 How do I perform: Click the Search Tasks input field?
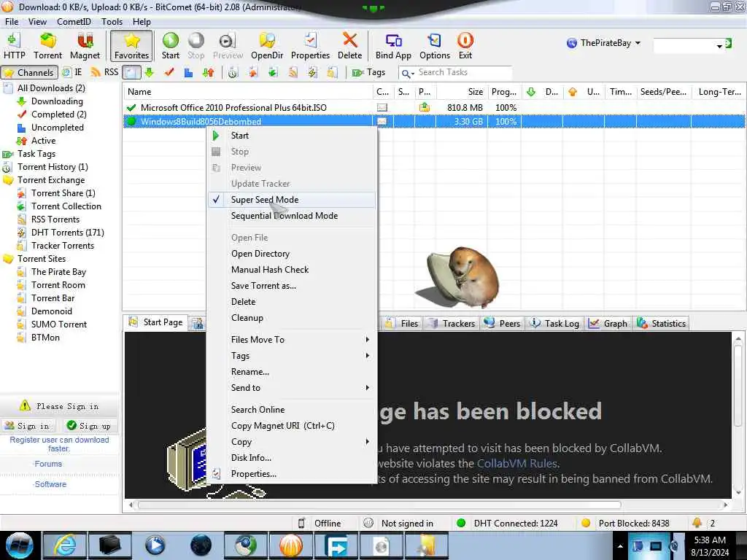coord(463,72)
